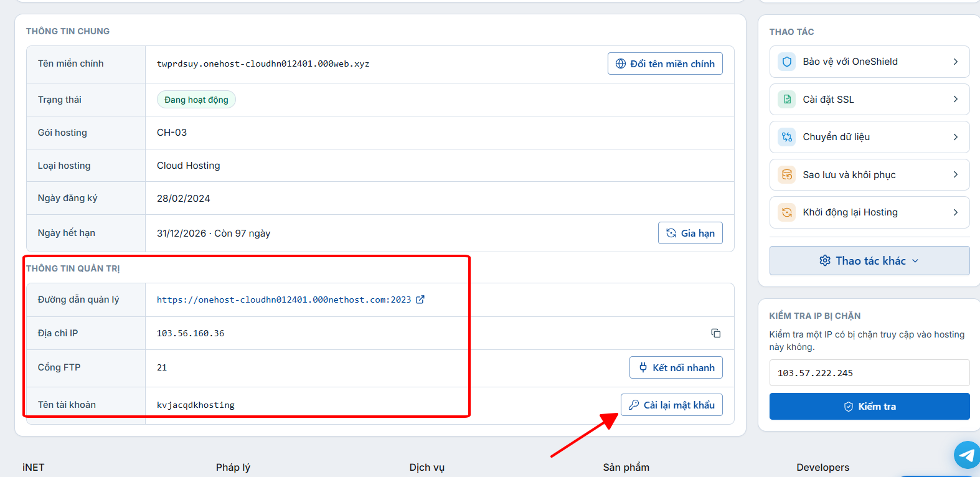Click the globe icon in Đổi tên miền chính
Screen dimensions: 980x477
621,64
